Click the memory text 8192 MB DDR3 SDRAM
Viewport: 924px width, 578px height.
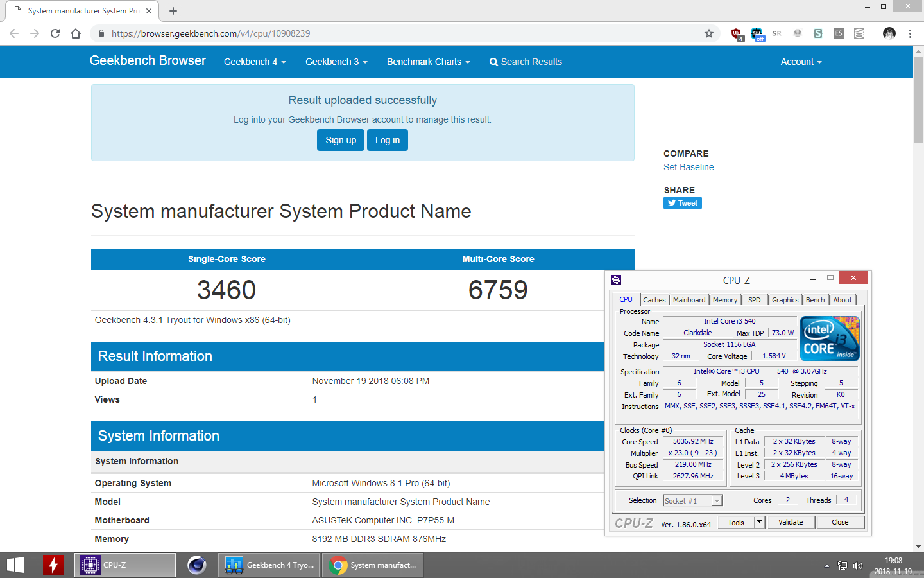point(379,539)
